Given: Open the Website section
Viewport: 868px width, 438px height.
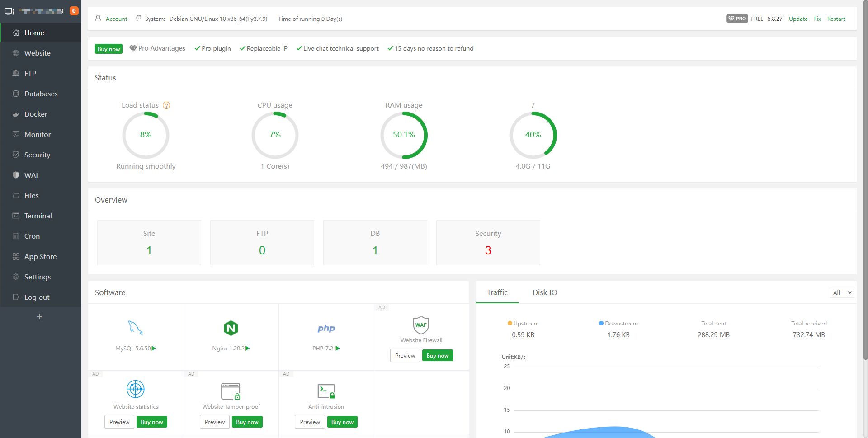Looking at the screenshot, I should [x=41, y=53].
